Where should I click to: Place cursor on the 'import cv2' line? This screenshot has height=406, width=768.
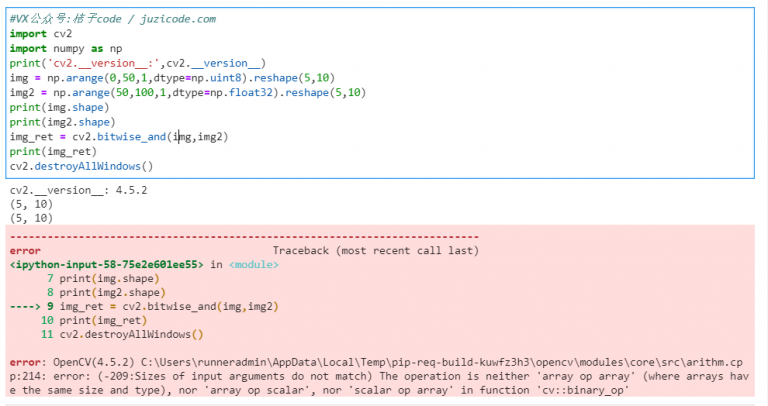[35, 33]
